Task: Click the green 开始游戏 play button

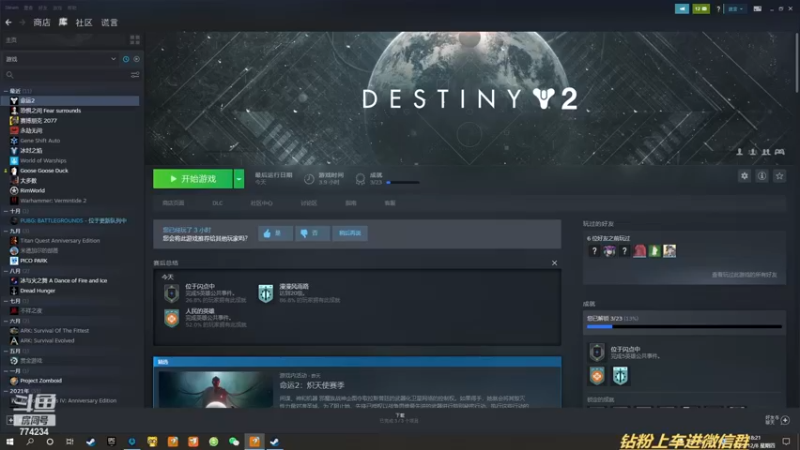Action: click(x=193, y=179)
